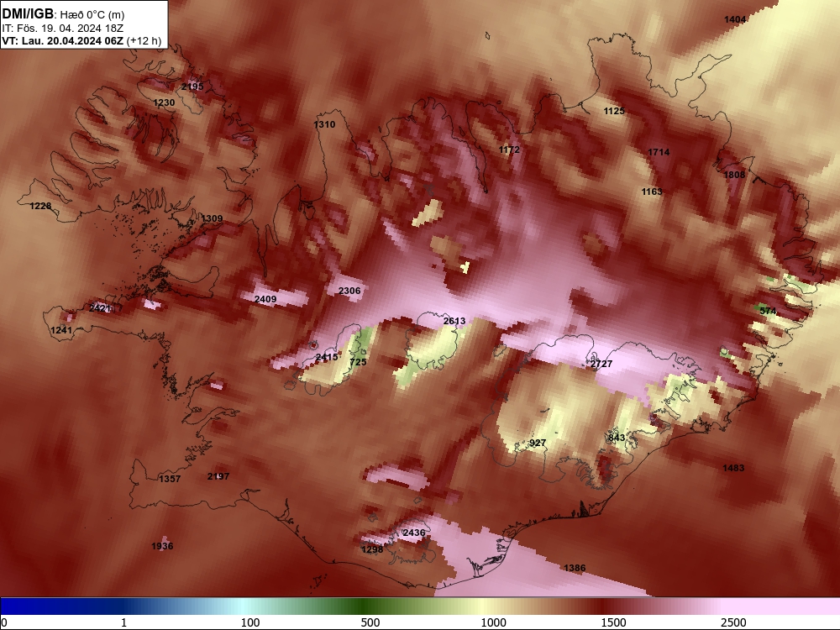
Task: Click the value 1163 on the map
Action: [652, 192]
